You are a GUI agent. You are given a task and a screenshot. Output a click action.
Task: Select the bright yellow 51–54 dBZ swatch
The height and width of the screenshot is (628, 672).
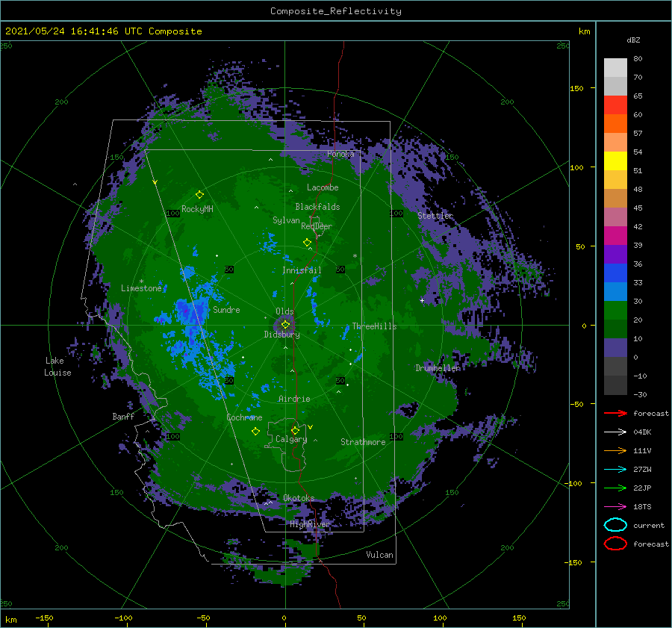[615, 161]
